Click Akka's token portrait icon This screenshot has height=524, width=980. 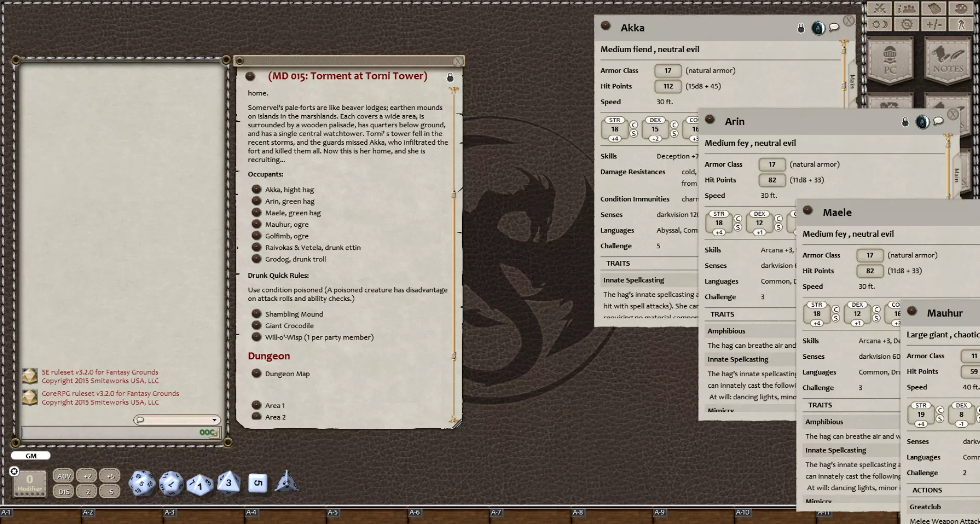coord(818,28)
